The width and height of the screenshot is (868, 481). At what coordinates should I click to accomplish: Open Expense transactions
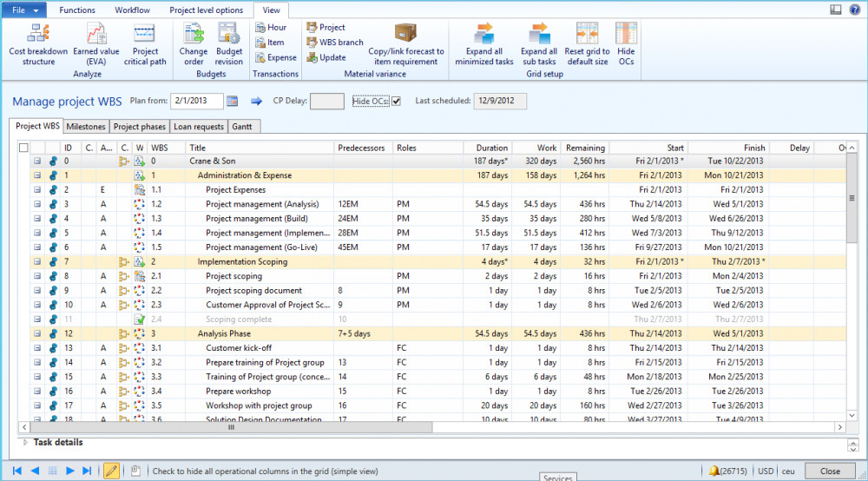(276, 57)
